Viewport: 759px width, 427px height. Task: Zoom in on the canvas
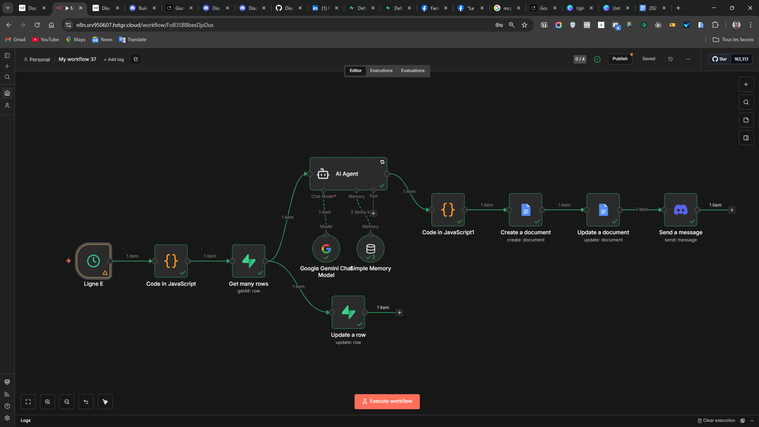pos(47,402)
